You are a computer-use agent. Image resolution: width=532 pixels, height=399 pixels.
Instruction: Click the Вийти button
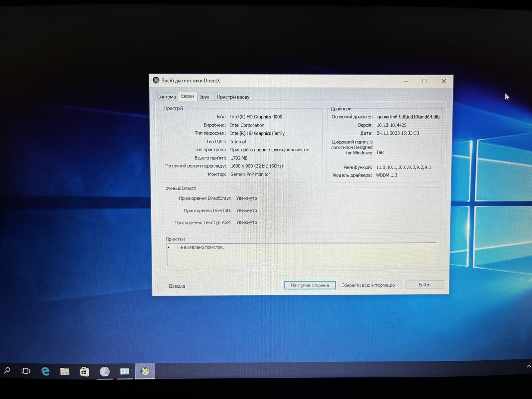click(x=425, y=285)
